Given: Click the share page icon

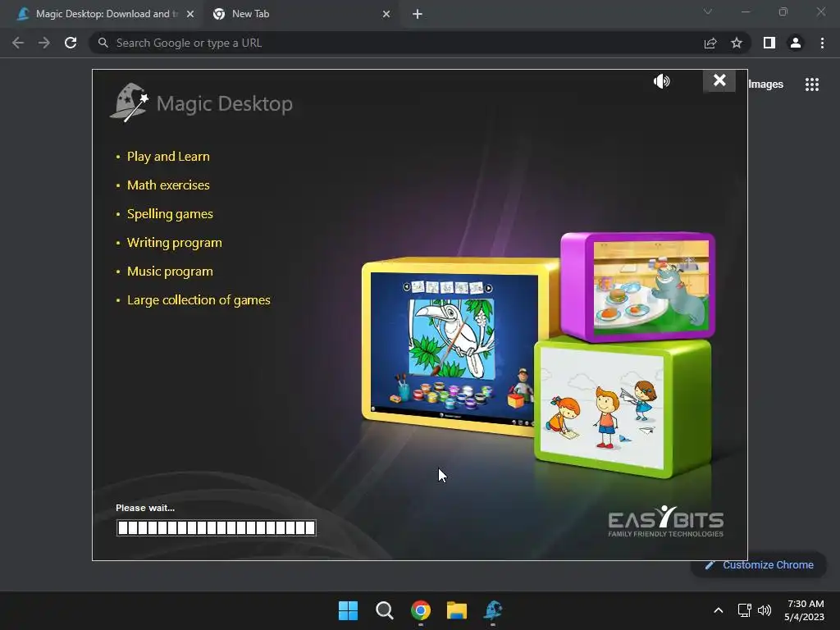Looking at the screenshot, I should 710,43.
